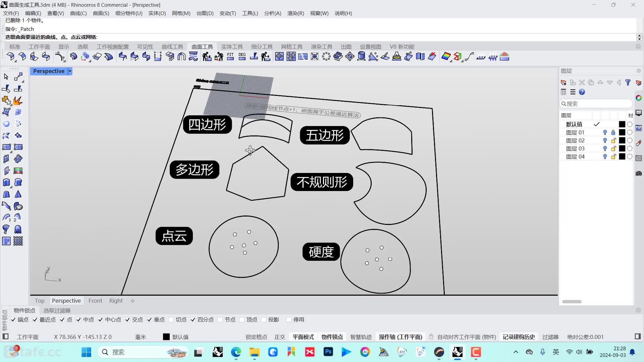644x362 pixels.
Task: Click the Windows taskbar search box
Action: click(144, 352)
